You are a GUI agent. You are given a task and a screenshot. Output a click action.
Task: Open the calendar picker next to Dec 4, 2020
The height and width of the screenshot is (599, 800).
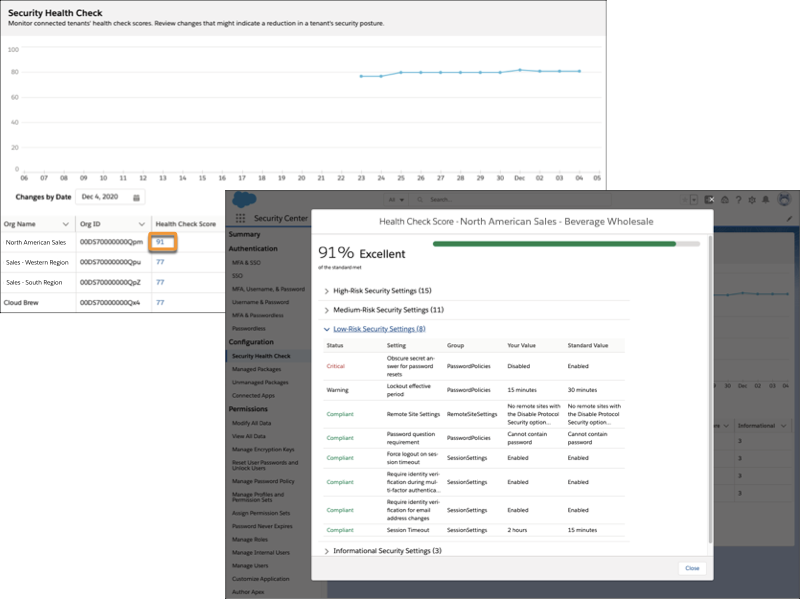pos(136,197)
